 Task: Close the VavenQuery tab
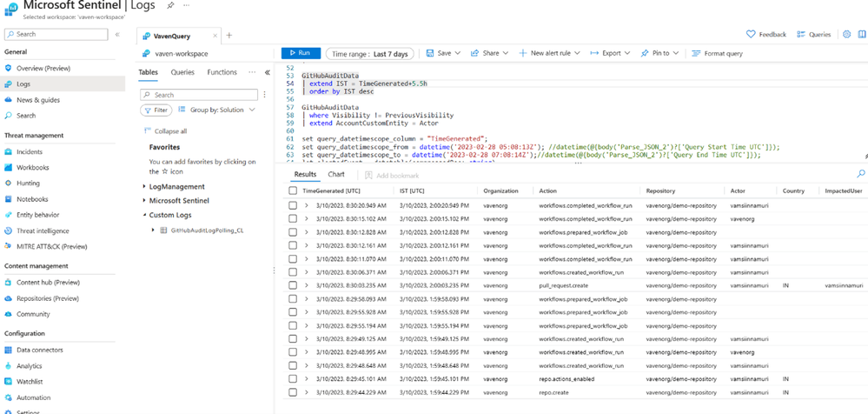pos(215,36)
